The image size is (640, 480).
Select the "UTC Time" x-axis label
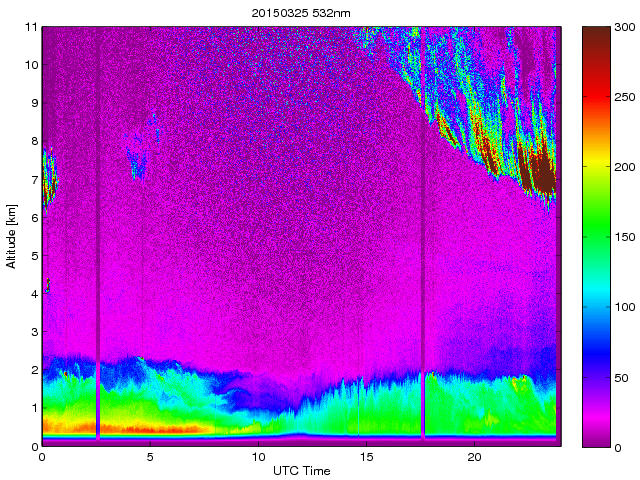tap(300, 470)
